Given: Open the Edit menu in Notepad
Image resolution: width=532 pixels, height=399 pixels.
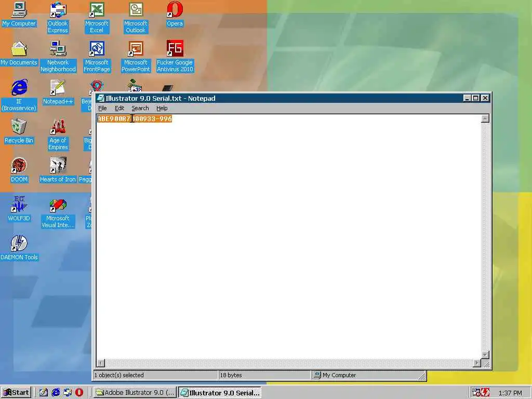Looking at the screenshot, I should pyautogui.click(x=119, y=108).
